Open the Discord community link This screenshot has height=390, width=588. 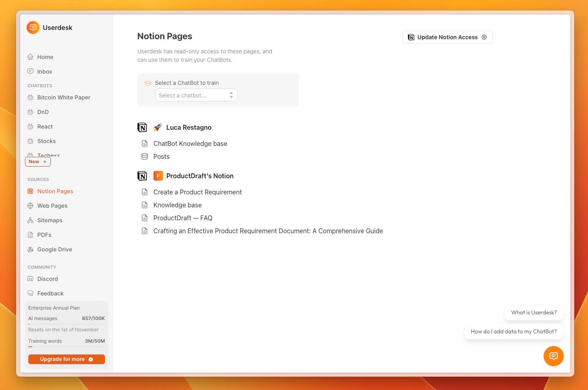(47, 279)
